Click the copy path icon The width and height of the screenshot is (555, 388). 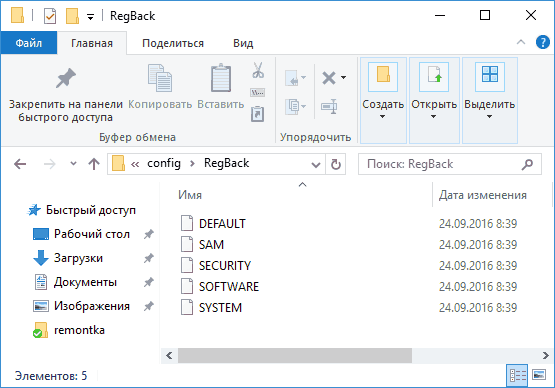[x=258, y=93]
